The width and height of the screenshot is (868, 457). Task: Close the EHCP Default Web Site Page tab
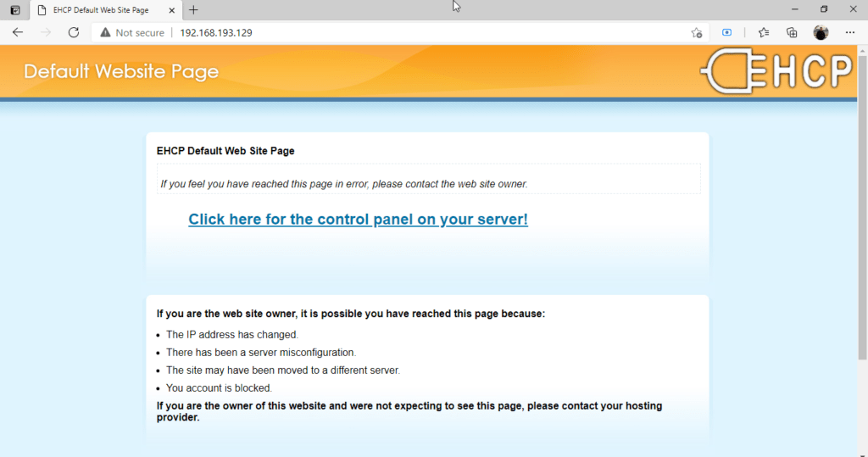pos(171,10)
